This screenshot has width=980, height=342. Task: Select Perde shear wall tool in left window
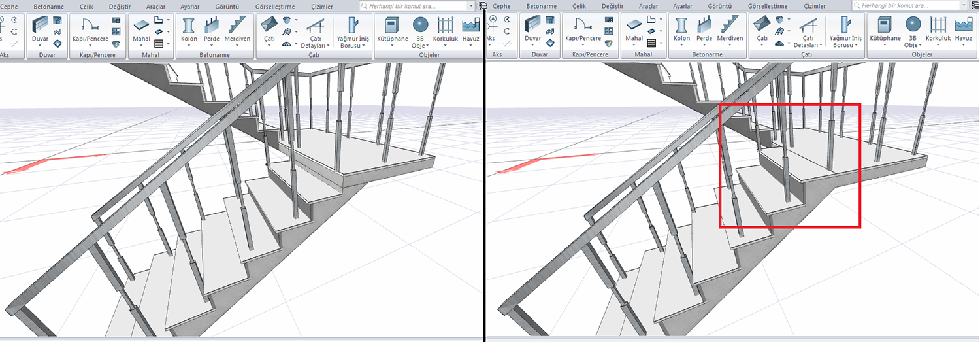coord(211,30)
